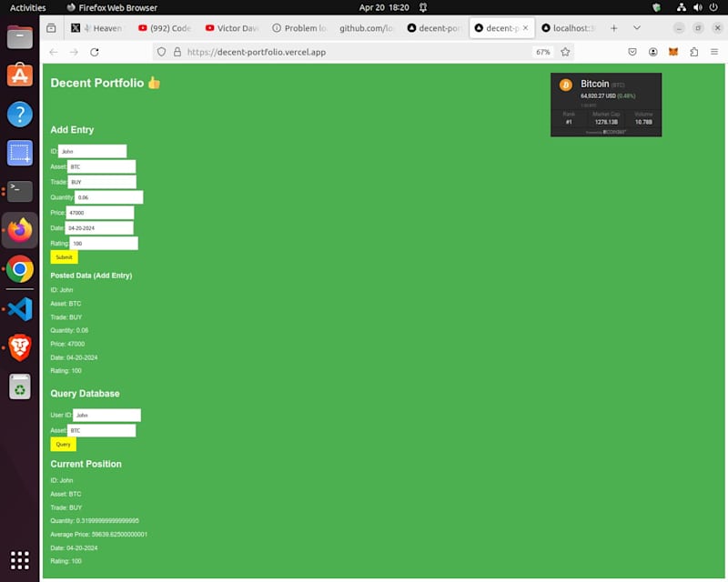Switch to Victor Dav YouTube tab
This screenshot has width=728, height=582.
click(x=232, y=28)
